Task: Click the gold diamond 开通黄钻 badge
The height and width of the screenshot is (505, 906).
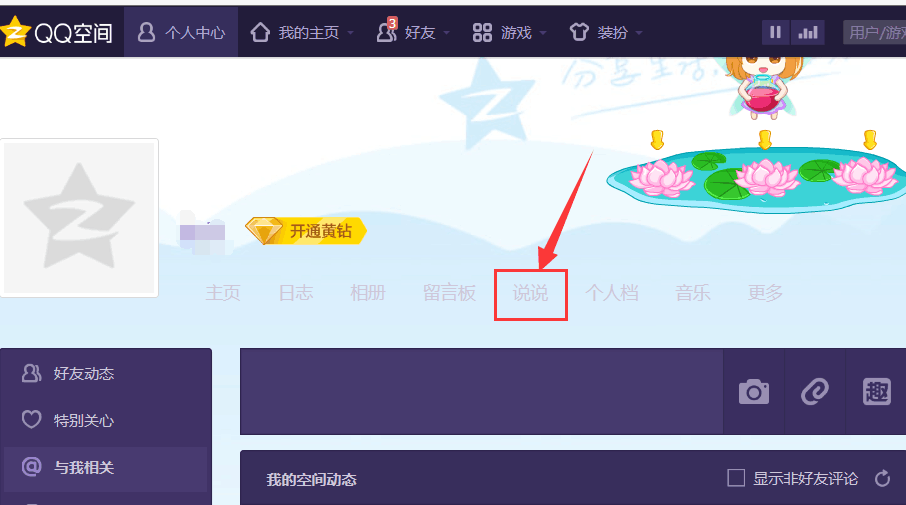Action: (306, 231)
